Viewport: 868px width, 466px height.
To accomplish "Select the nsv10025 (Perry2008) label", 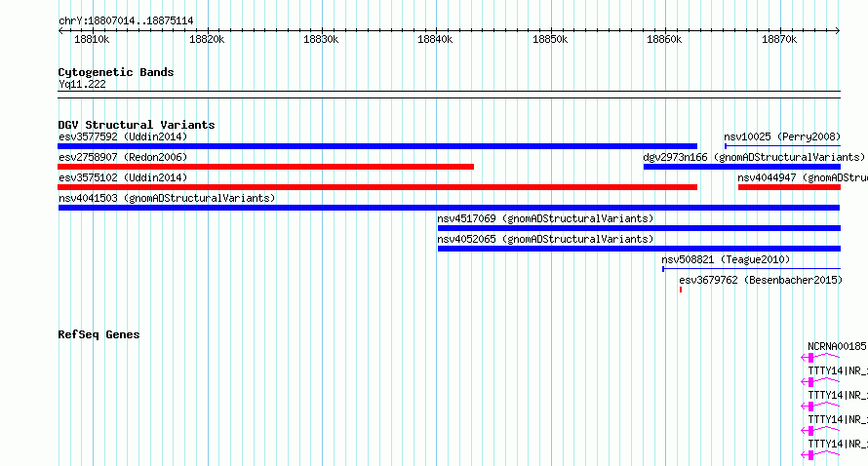I will [x=782, y=136].
